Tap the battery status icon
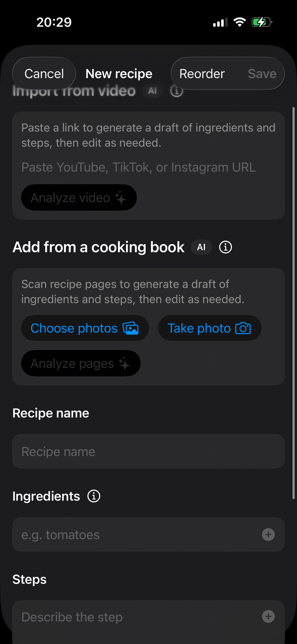The image size is (297, 644). pyautogui.click(x=262, y=22)
